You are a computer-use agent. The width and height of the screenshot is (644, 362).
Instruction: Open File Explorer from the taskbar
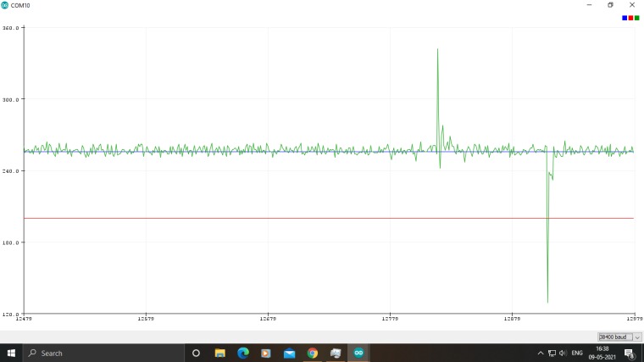[219, 353]
